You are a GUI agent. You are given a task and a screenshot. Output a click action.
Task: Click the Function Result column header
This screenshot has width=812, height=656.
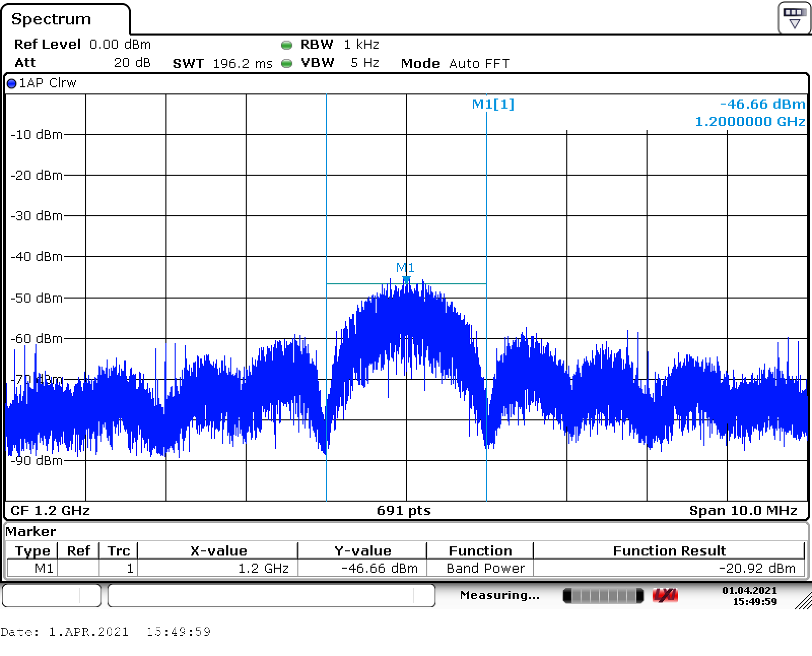(669, 551)
